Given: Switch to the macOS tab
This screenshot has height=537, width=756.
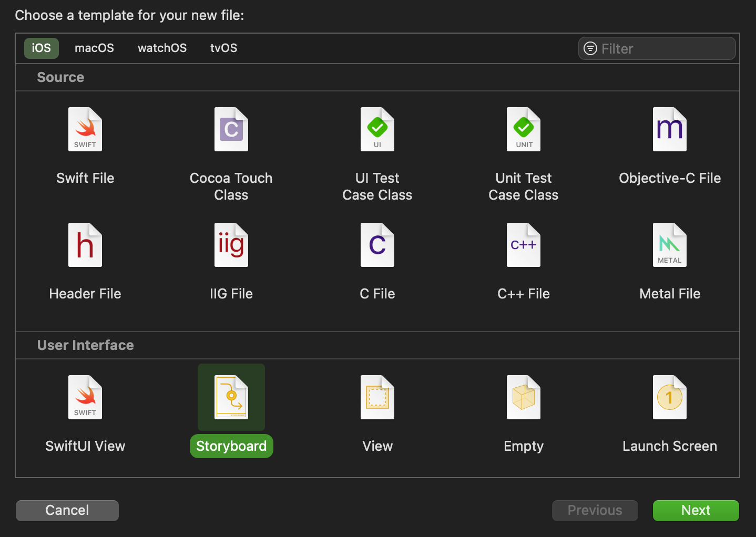Looking at the screenshot, I should pyautogui.click(x=94, y=48).
